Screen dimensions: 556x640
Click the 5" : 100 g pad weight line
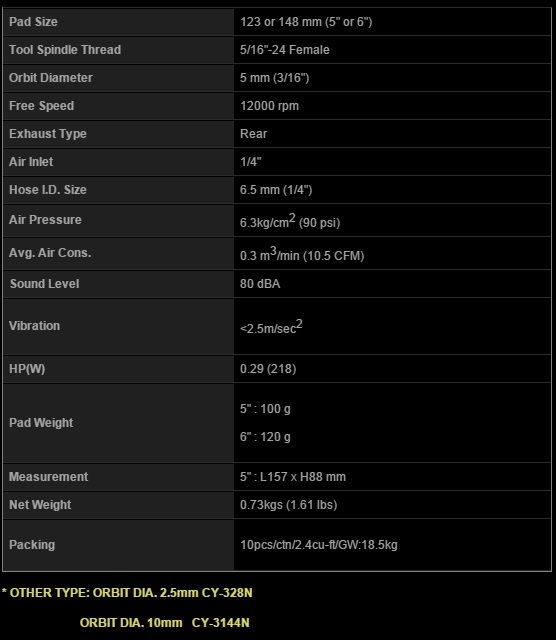click(x=265, y=409)
